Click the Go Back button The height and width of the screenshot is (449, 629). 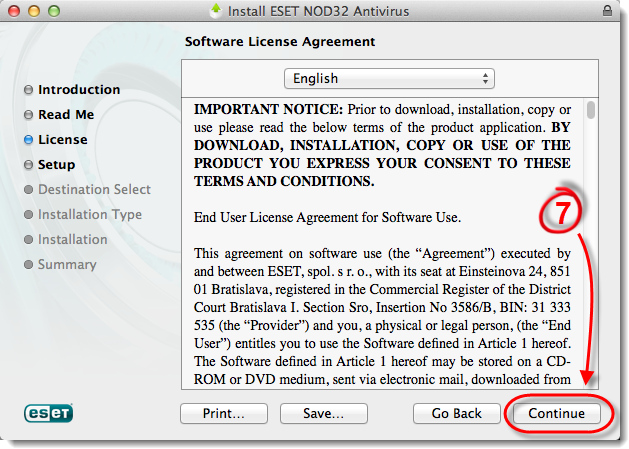[x=457, y=413]
